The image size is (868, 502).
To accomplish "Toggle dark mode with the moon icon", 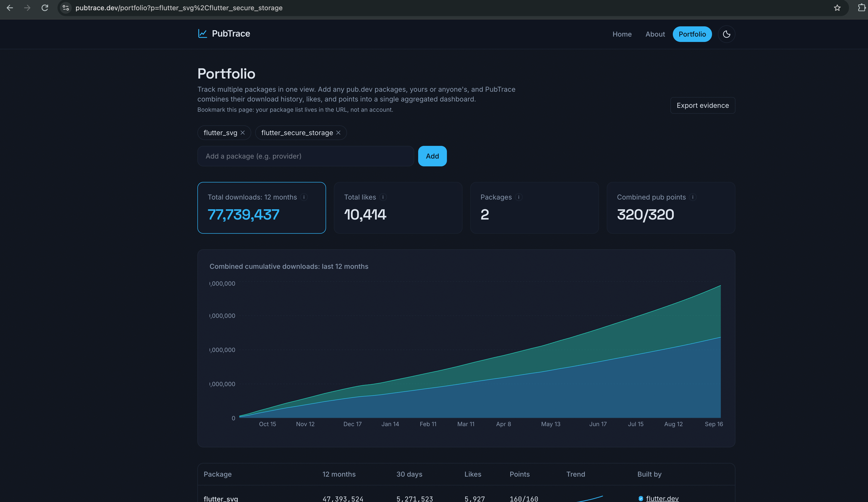I will click(x=726, y=34).
